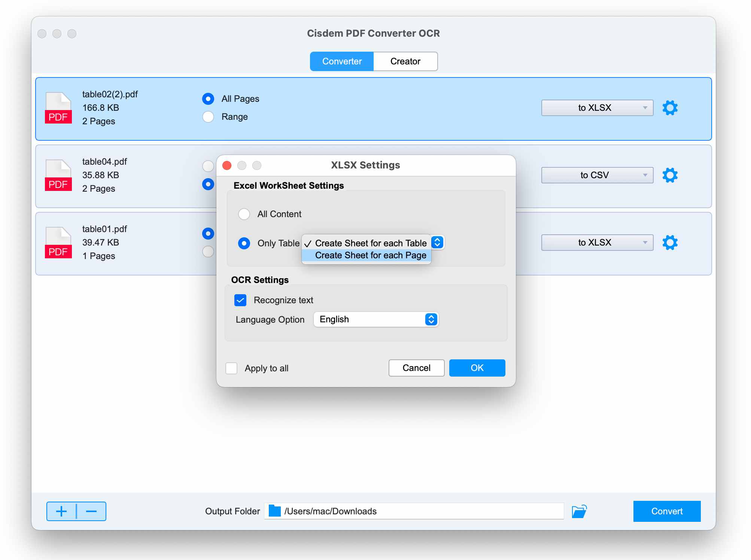The height and width of the screenshot is (560, 751).
Task: Browse for output folder with folder icon
Action: (x=579, y=511)
